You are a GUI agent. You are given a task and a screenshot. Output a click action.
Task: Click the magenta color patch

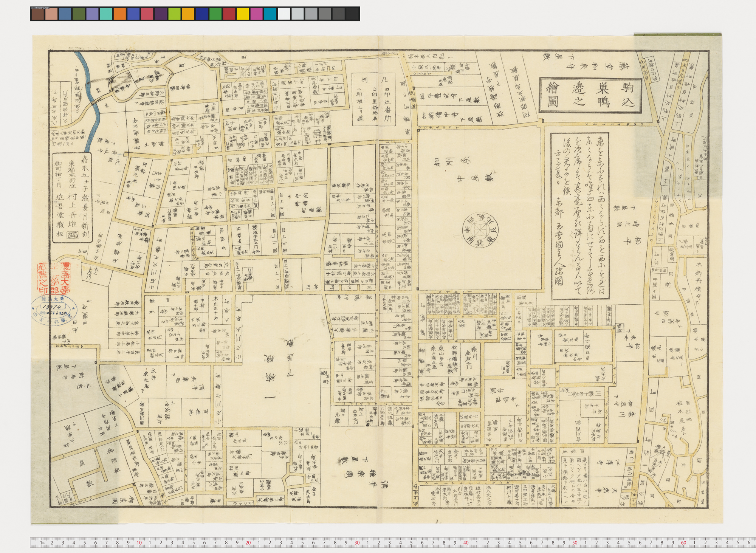256,14
